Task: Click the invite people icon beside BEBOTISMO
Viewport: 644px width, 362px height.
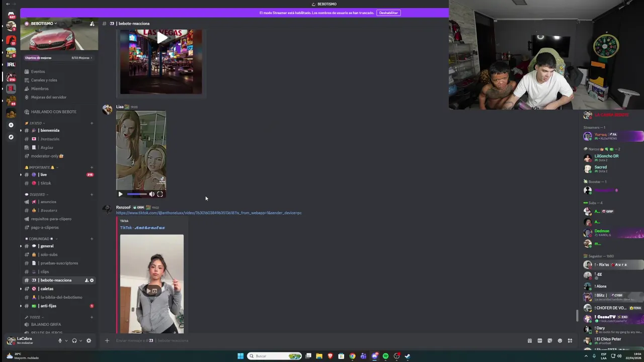Action: (92, 24)
